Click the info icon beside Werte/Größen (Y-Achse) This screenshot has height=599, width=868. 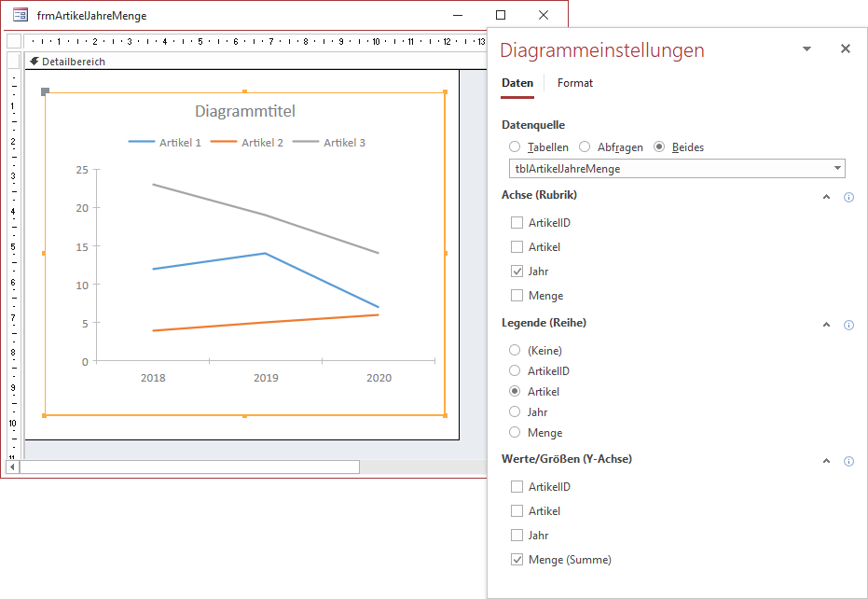tap(848, 461)
